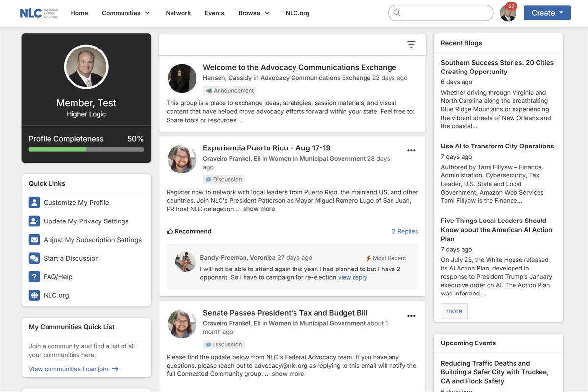The image size is (588, 392).
Task: Open options menu for Experiencia Puerto Rico post
Action: [411, 150]
